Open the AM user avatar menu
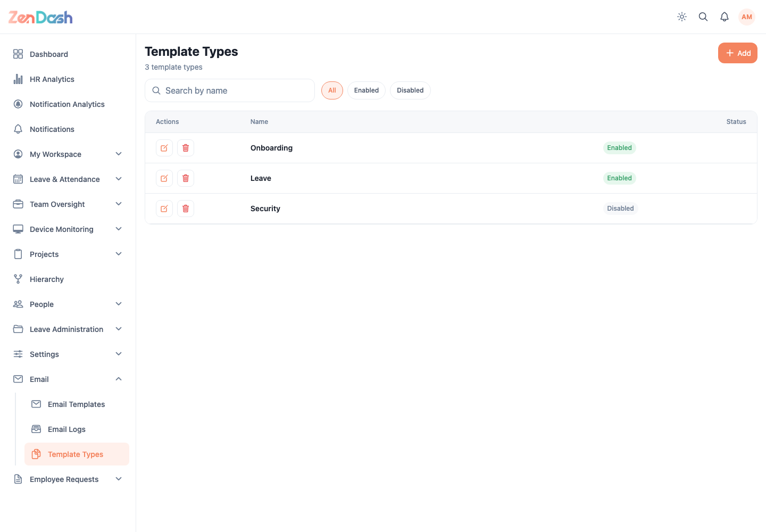The height and width of the screenshot is (532, 766). click(747, 17)
